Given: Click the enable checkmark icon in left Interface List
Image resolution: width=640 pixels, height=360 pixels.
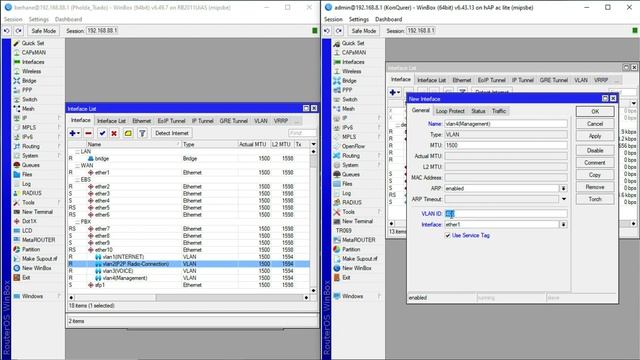Looking at the screenshot, I should (102, 133).
